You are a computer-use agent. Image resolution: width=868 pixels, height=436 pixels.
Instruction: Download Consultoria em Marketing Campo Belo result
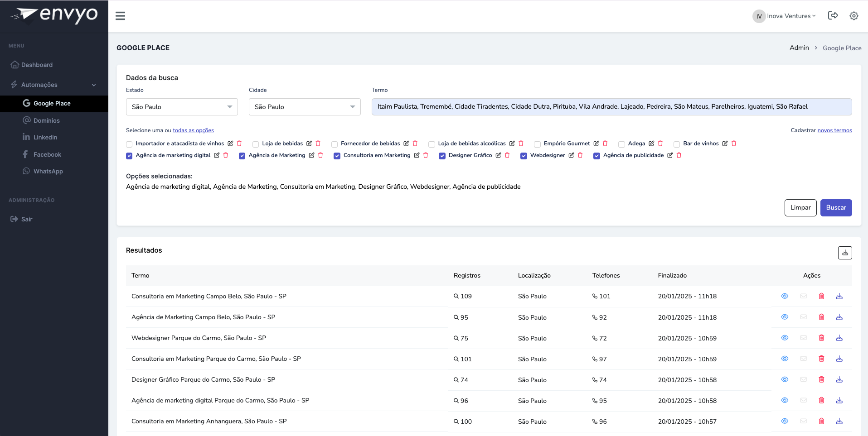click(x=839, y=296)
